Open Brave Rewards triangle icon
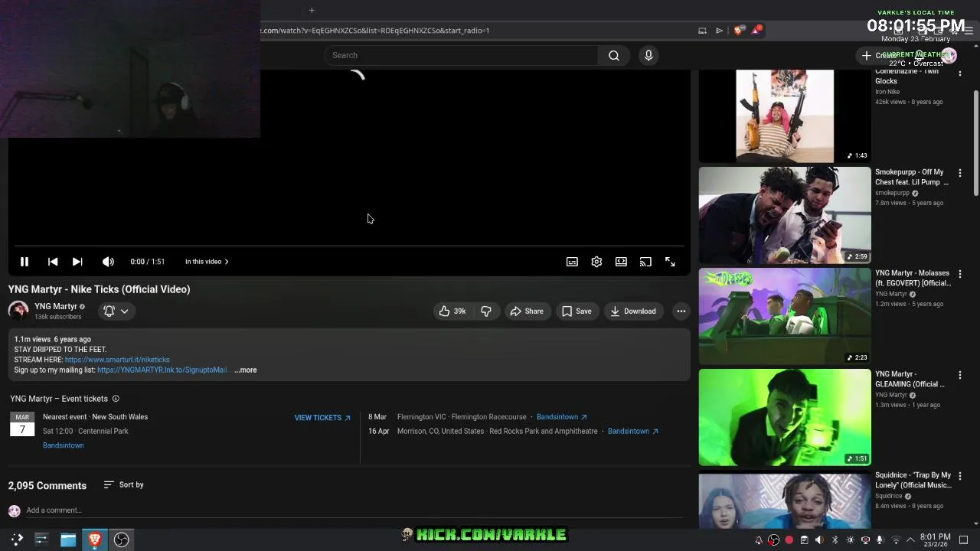 [756, 31]
